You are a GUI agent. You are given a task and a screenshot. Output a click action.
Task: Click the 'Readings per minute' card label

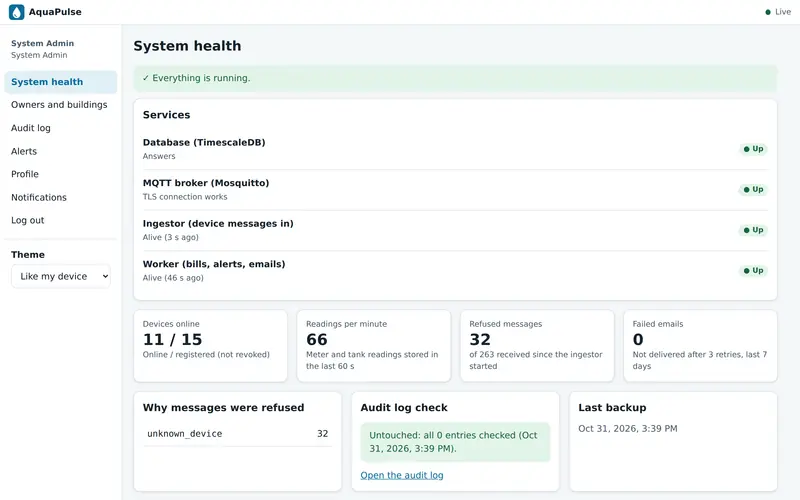pos(346,324)
